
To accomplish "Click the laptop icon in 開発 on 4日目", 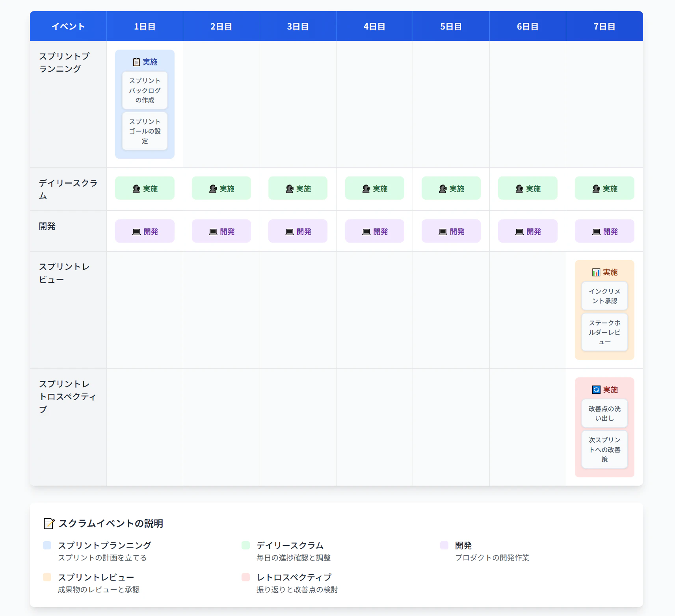I will pyautogui.click(x=366, y=232).
